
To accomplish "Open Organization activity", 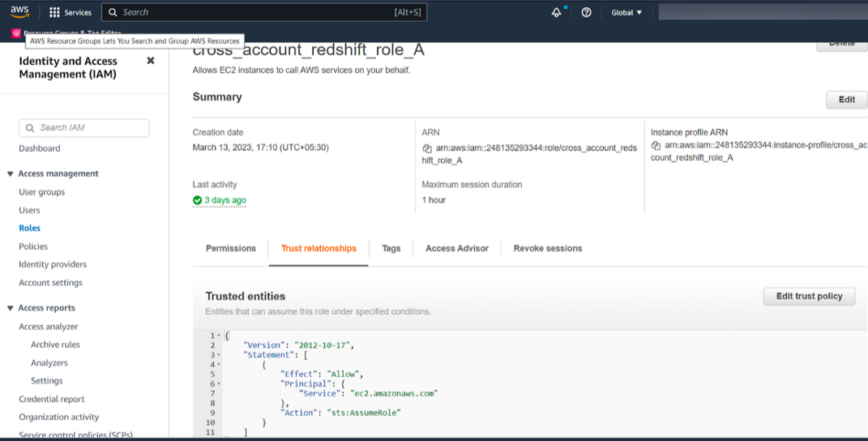I will click(58, 417).
